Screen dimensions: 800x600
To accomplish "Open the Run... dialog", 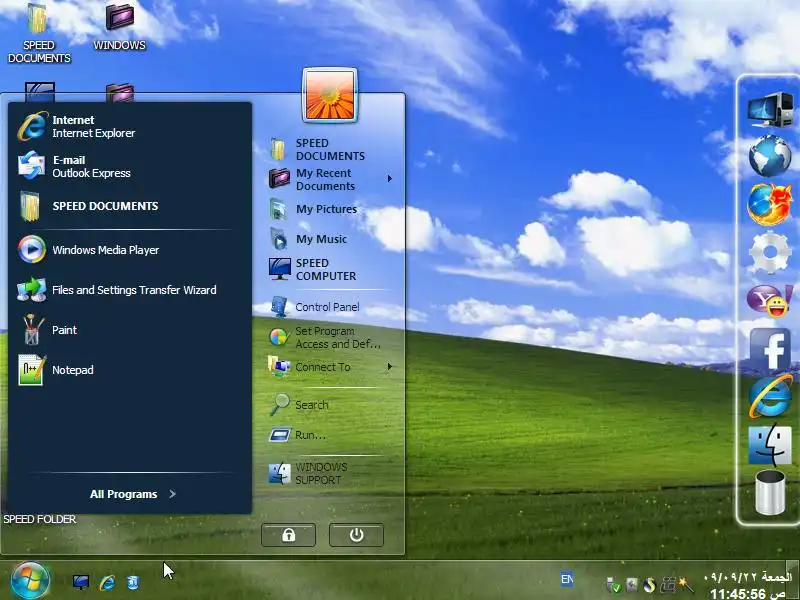I will coord(297,435).
